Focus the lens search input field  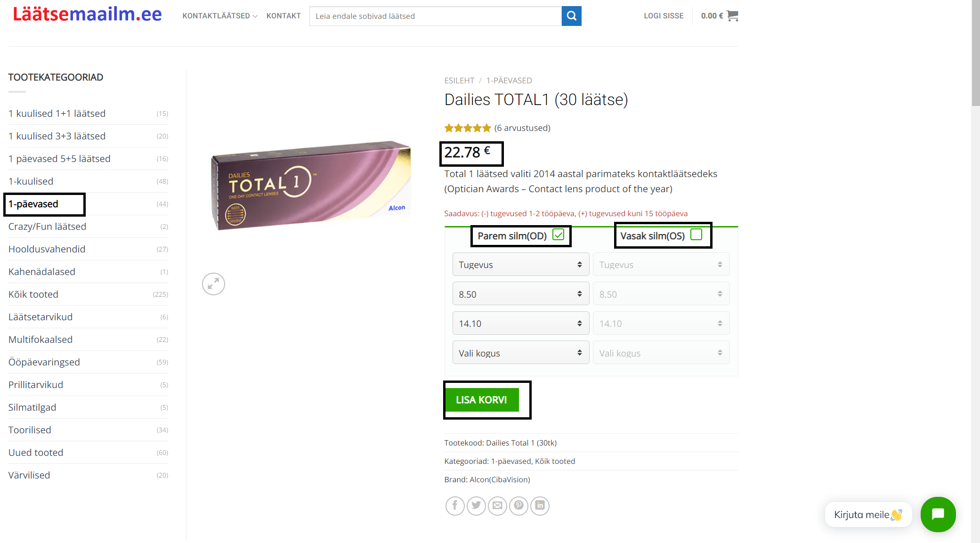pos(436,16)
